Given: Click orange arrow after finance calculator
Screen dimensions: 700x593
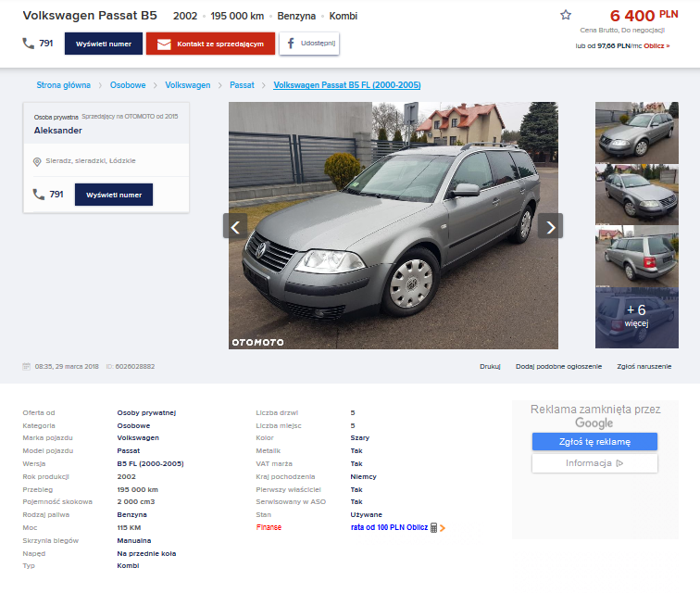Looking at the screenshot, I should 443,528.
